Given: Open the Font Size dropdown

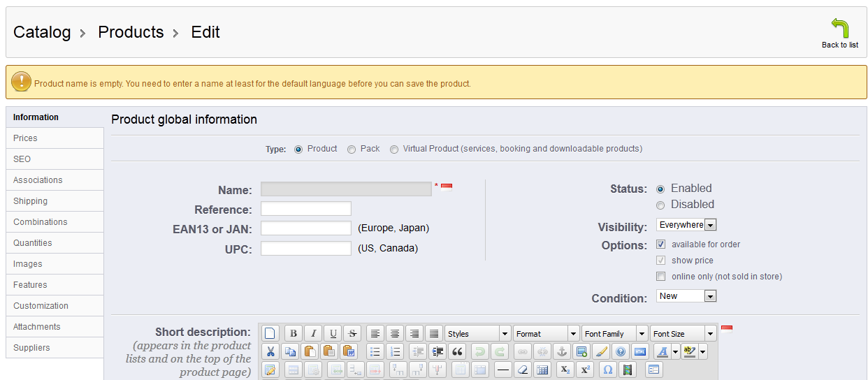Looking at the screenshot, I should pos(683,334).
